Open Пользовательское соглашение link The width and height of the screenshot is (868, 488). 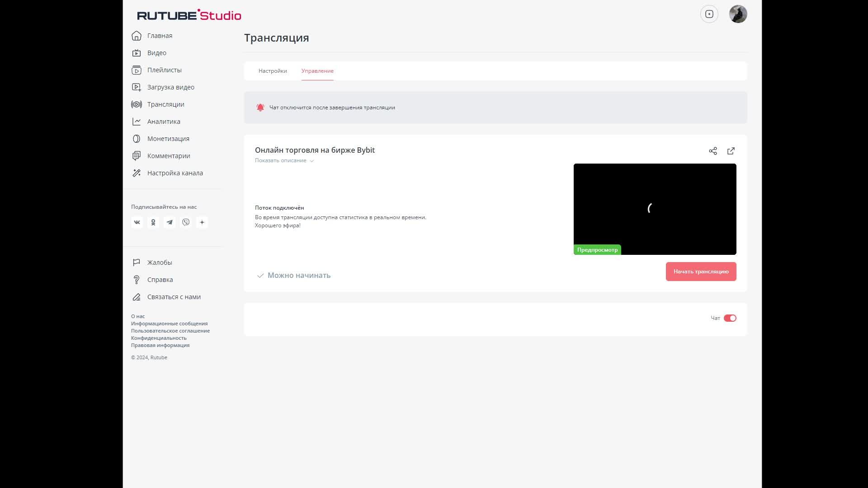click(170, 331)
